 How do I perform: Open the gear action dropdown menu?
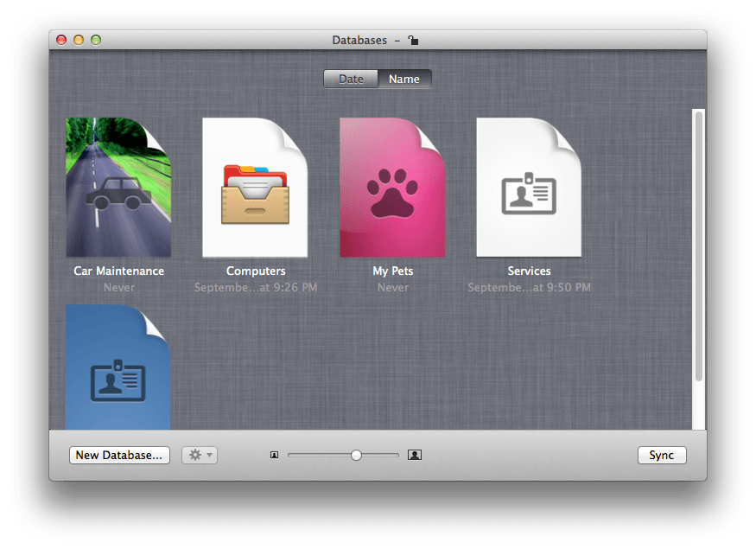point(200,455)
